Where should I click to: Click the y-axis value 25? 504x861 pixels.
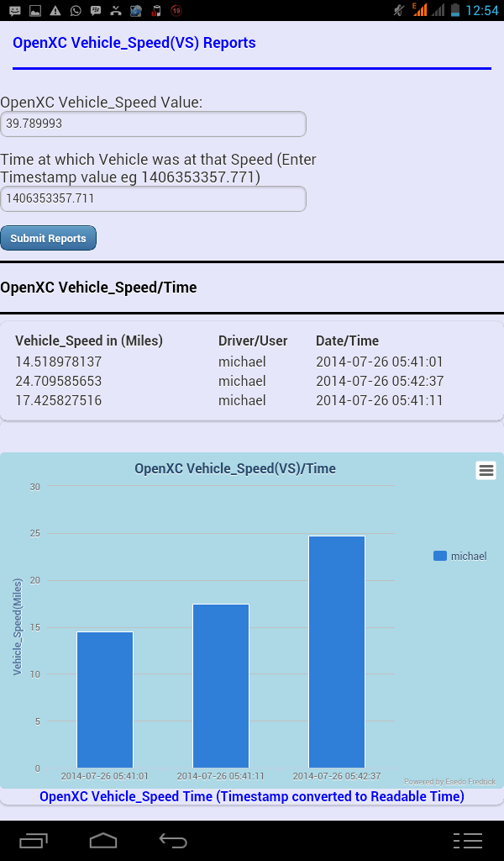click(35, 534)
